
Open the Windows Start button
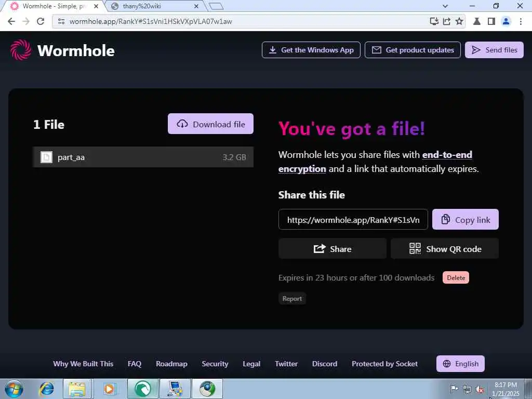click(14, 389)
